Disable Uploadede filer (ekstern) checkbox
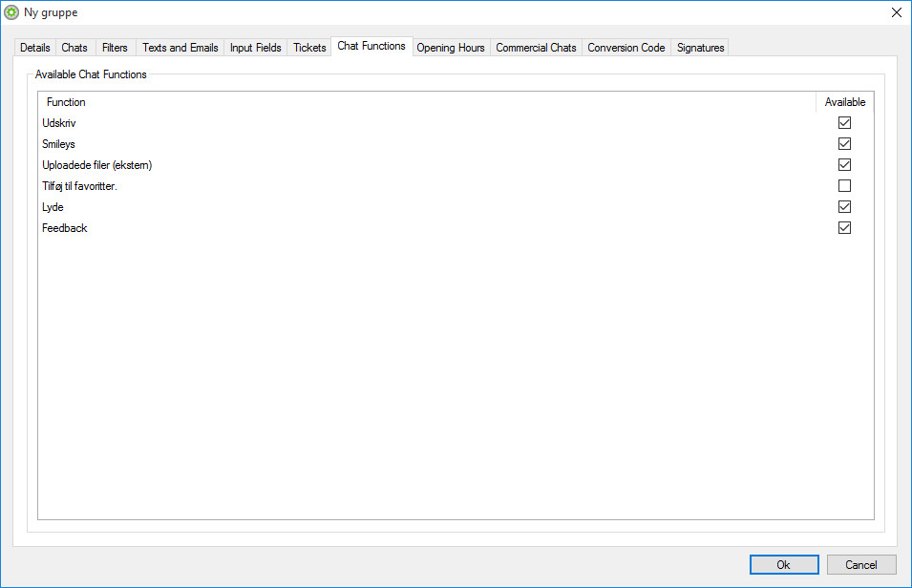912x588 pixels. click(x=844, y=164)
